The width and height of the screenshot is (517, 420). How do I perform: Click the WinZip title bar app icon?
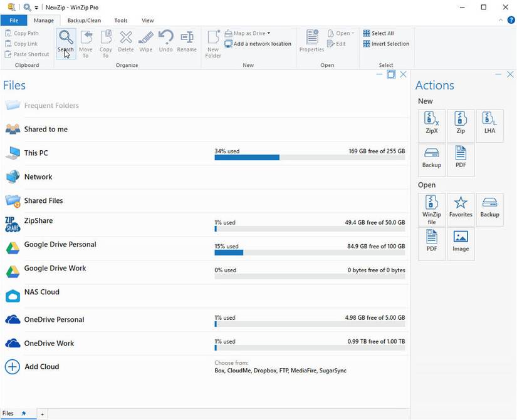[x=12, y=7]
